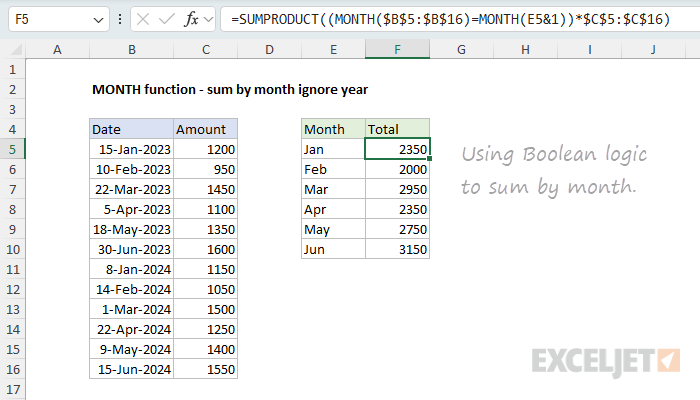Screen dimensions: 700x400
Task: Select column E header
Action: click(333, 50)
